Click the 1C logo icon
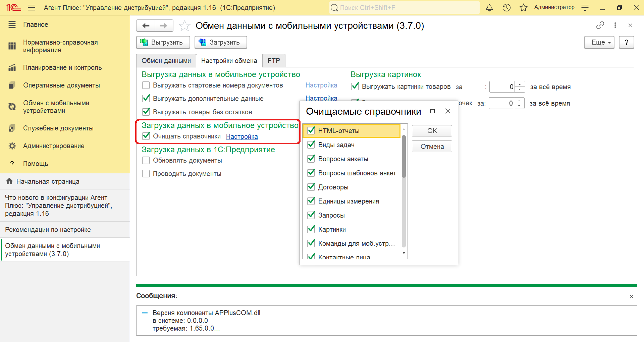644x342 pixels. [x=14, y=7]
